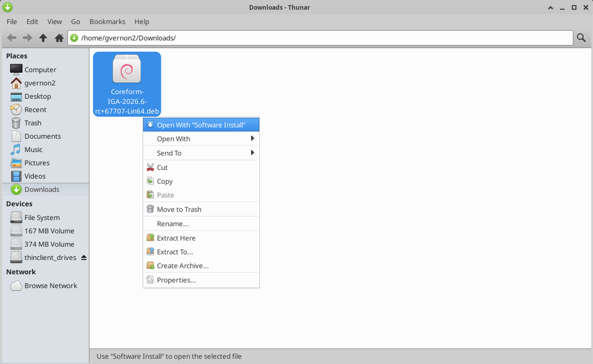Open the View menu
Image resolution: width=593 pixels, height=364 pixels.
tap(55, 21)
